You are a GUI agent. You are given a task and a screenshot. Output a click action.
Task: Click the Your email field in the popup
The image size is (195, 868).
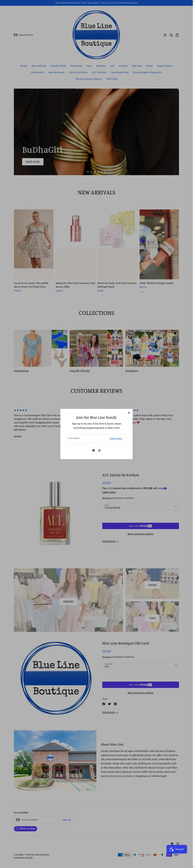[86, 438]
